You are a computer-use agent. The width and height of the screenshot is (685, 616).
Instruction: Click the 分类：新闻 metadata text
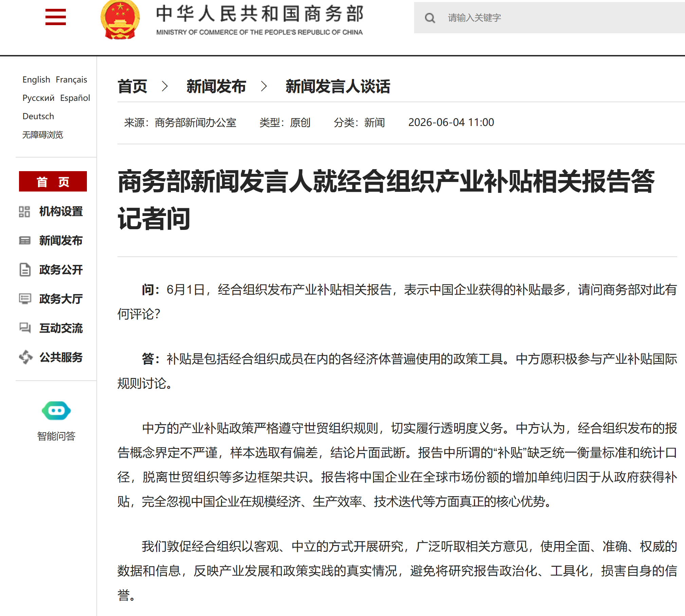click(x=359, y=123)
